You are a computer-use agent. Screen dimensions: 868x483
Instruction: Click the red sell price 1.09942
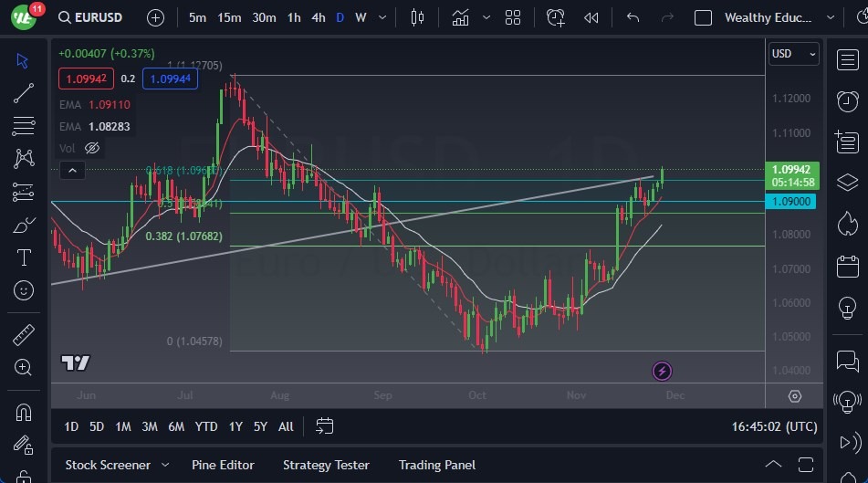pos(86,79)
